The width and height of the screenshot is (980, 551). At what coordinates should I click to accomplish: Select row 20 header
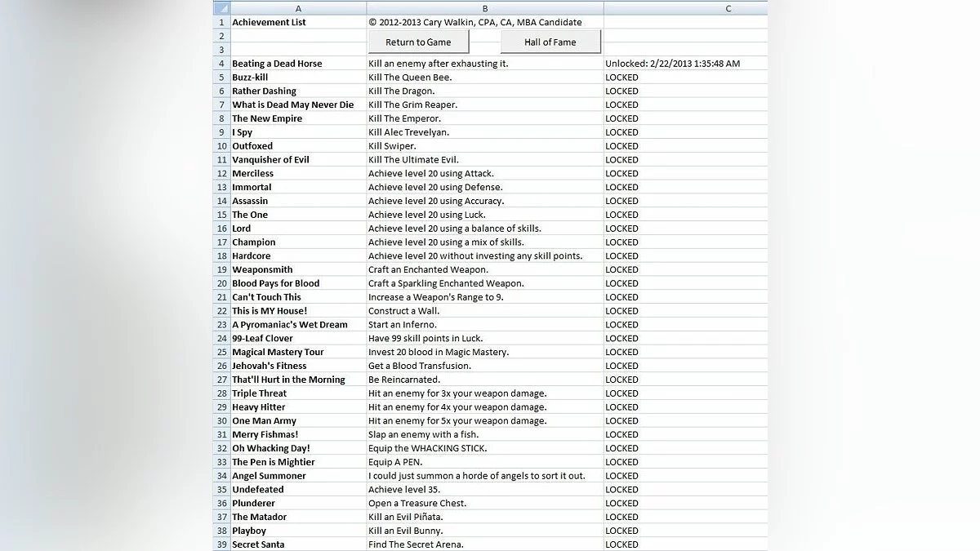click(x=221, y=283)
